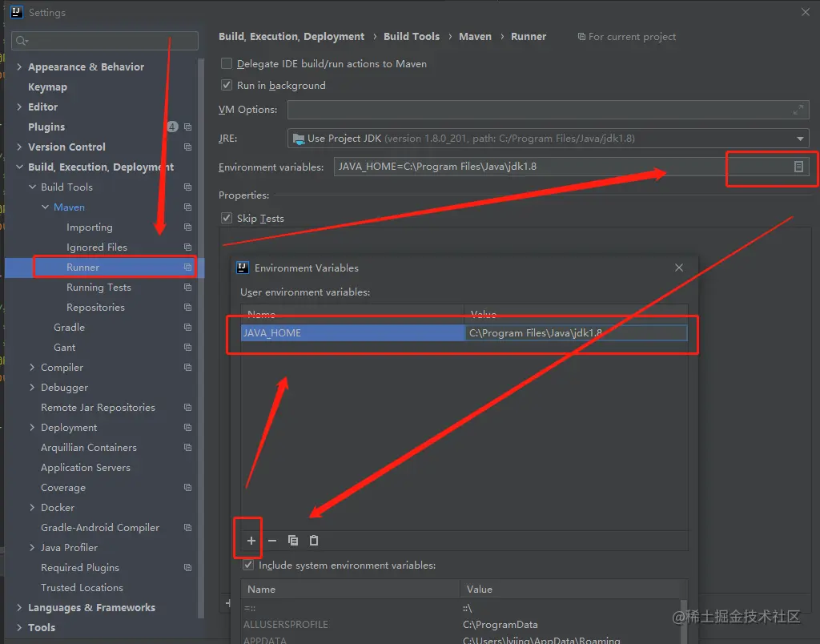Image resolution: width=820 pixels, height=644 pixels.
Task: Expand Appearance & Behavior section
Action: (x=19, y=66)
